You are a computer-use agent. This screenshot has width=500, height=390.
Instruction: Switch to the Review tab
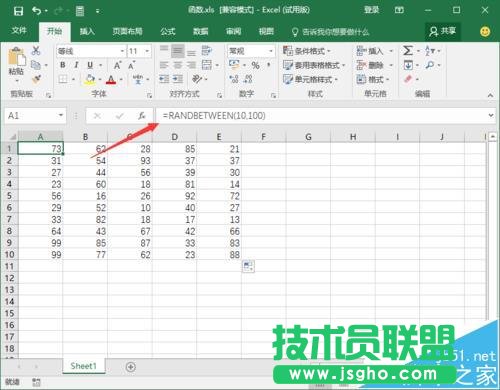233,32
